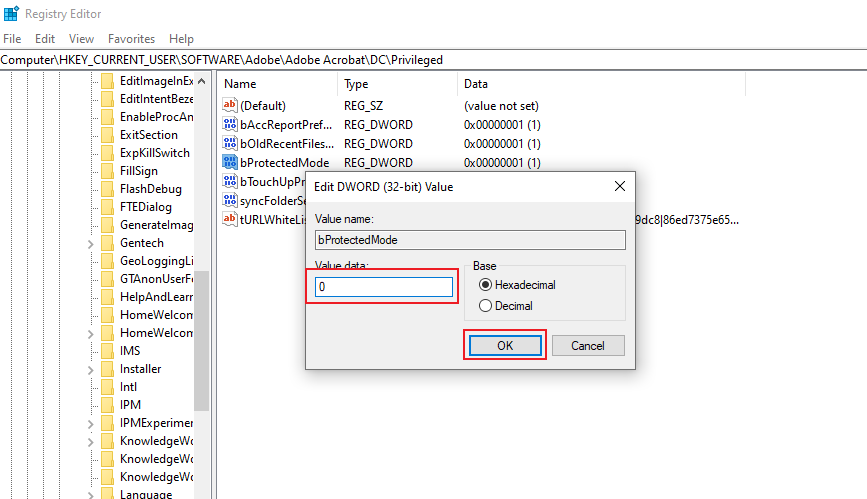The width and height of the screenshot is (867, 499).
Task: Click the tURLWhiteList string value icon
Action: (229, 219)
